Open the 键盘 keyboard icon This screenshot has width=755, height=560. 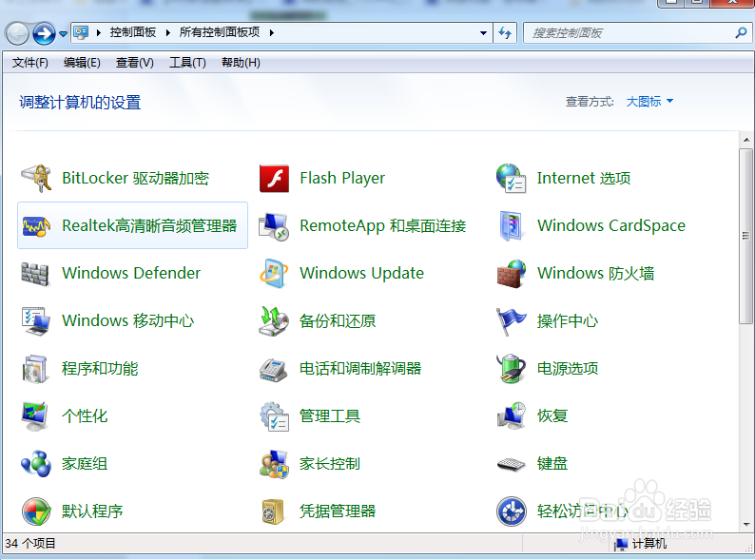(x=511, y=464)
